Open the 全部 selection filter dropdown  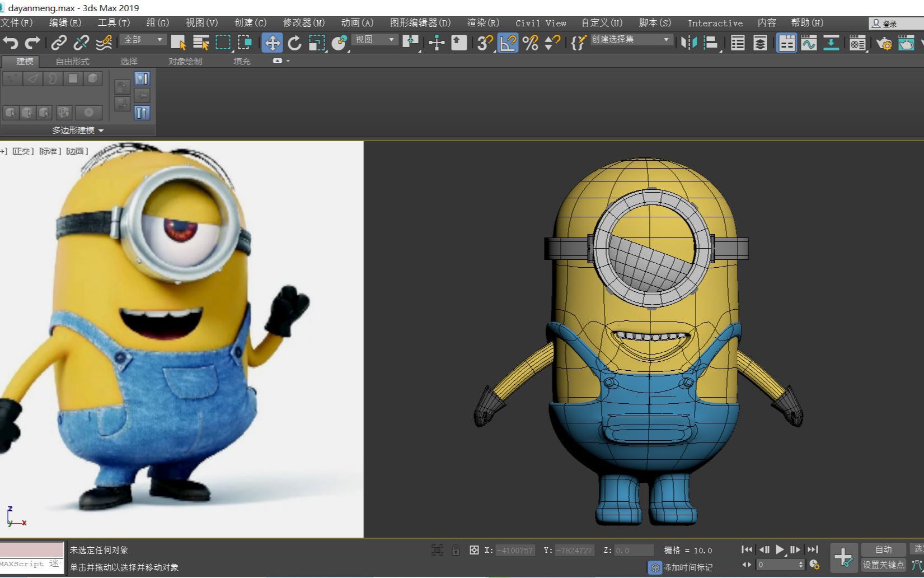point(143,40)
